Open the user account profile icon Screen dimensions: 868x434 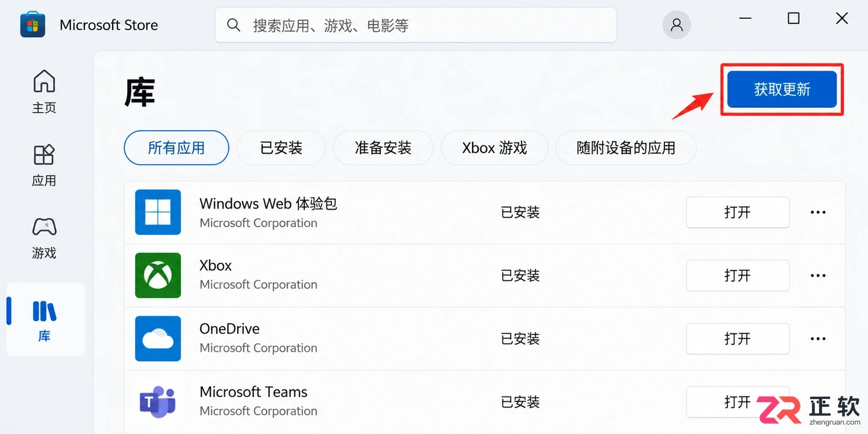pyautogui.click(x=676, y=25)
